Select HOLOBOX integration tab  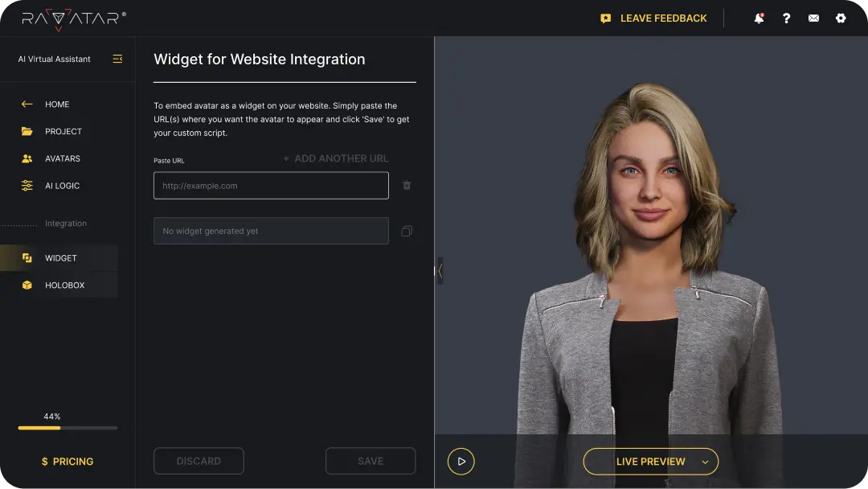64,286
